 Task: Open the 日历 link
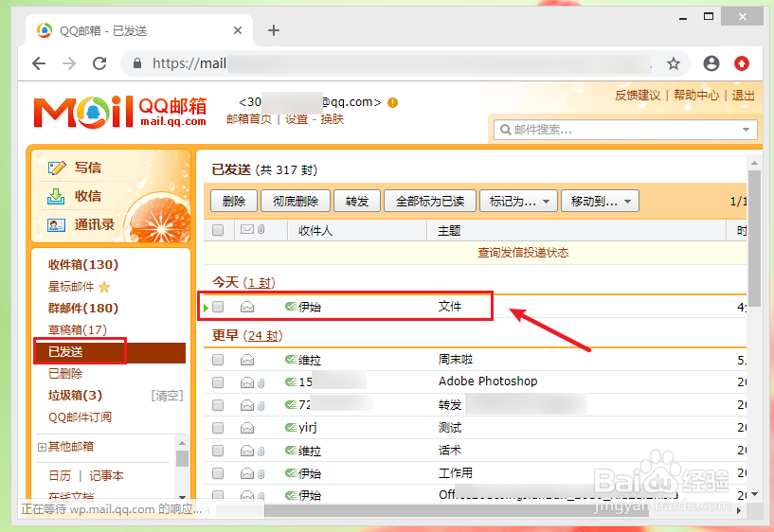(60, 476)
